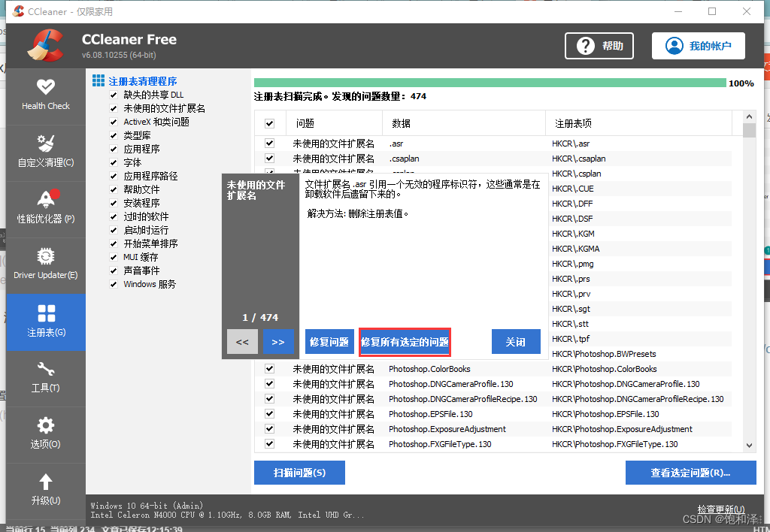Click the registry cleaner grid icon heading

[x=99, y=80]
